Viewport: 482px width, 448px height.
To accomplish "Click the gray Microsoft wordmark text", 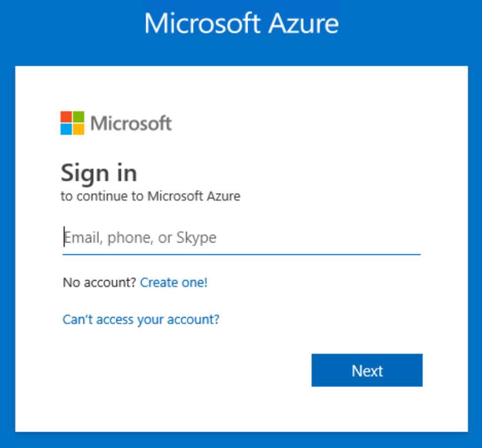I will tap(131, 124).
